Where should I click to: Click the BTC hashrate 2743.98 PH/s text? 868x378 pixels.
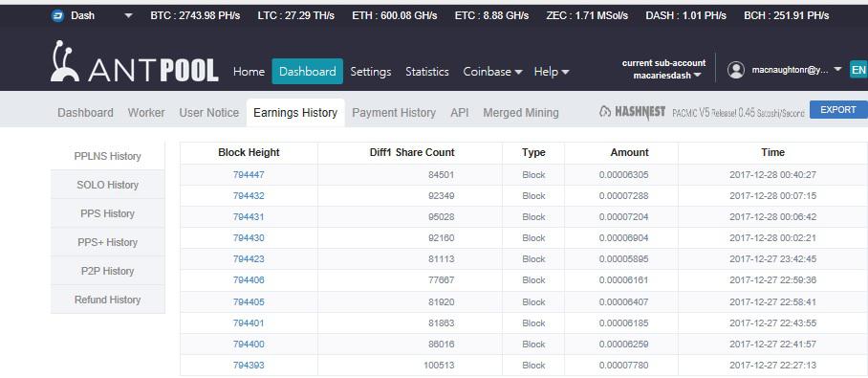[x=195, y=15]
